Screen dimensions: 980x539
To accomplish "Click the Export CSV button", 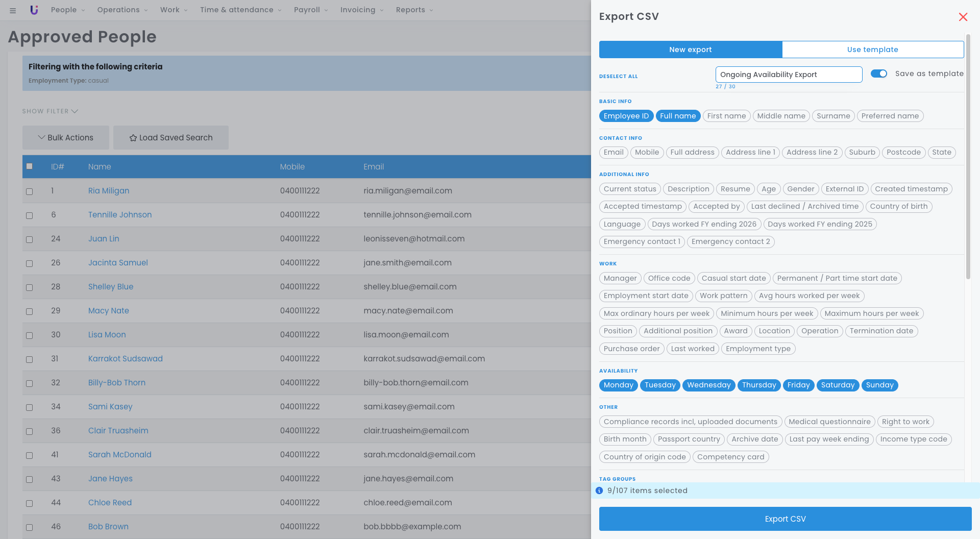I will coord(785,519).
